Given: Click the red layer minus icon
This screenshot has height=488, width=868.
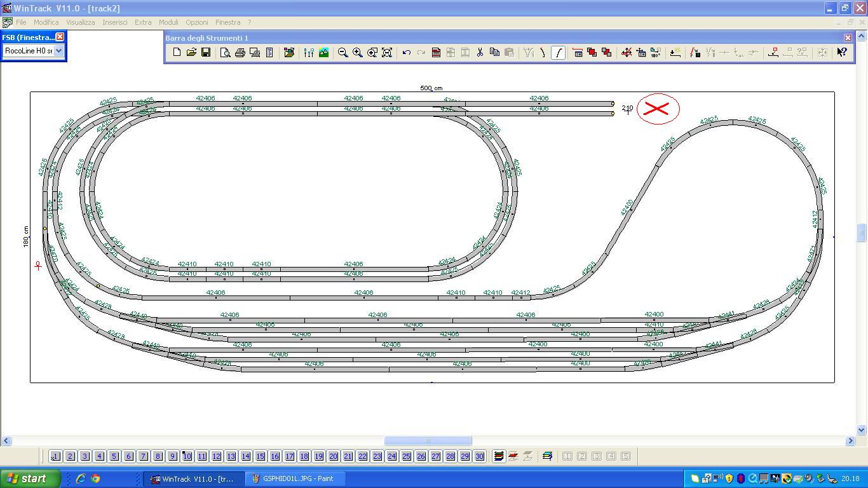Looking at the screenshot, I should click(513, 456).
